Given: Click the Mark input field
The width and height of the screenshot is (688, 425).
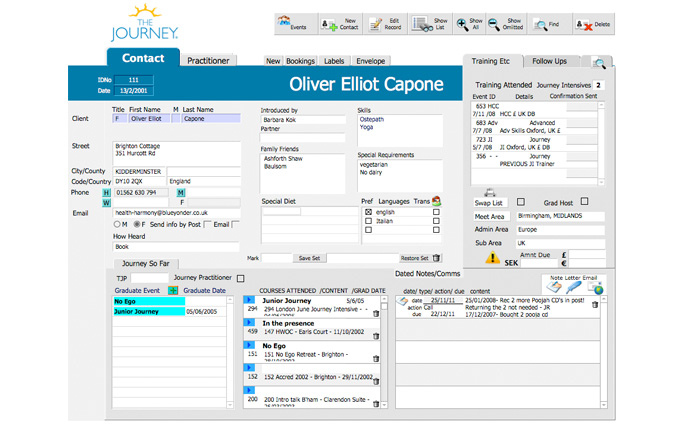Looking at the screenshot, I should (276, 258).
